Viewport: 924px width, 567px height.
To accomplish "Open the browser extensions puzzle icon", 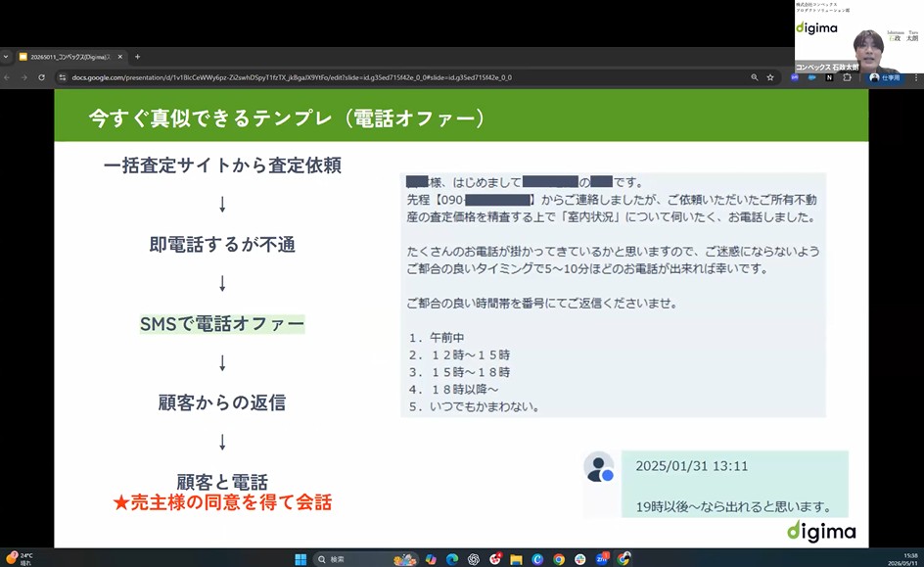I will [x=847, y=77].
